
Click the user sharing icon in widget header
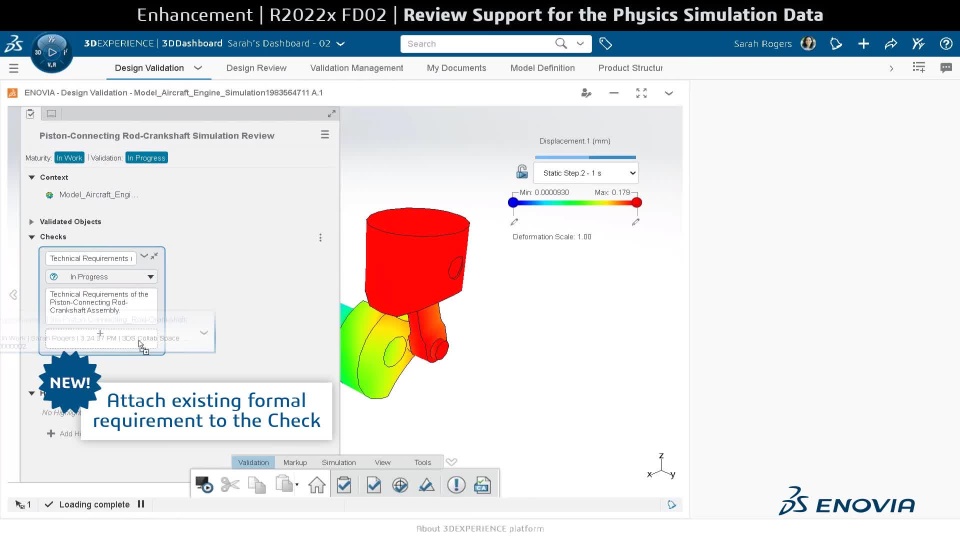[x=586, y=93]
